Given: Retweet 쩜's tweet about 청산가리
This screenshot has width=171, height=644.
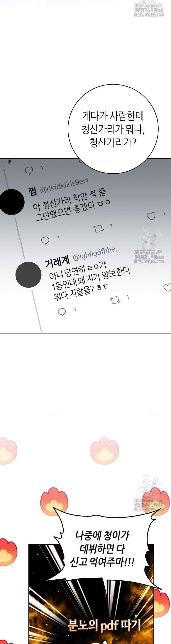Looking at the screenshot, I should click(x=98, y=229).
